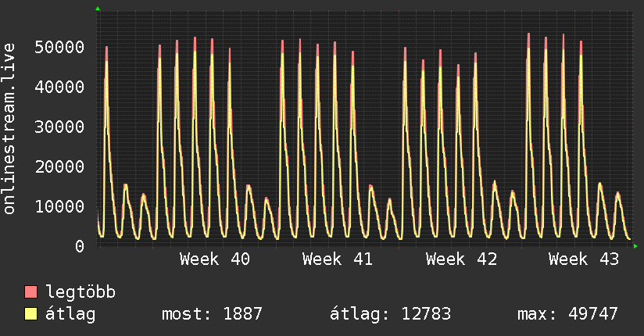Click the yellow átlag legend swatch
This screenshot has height=336, width=644.
tap(30, 314)
